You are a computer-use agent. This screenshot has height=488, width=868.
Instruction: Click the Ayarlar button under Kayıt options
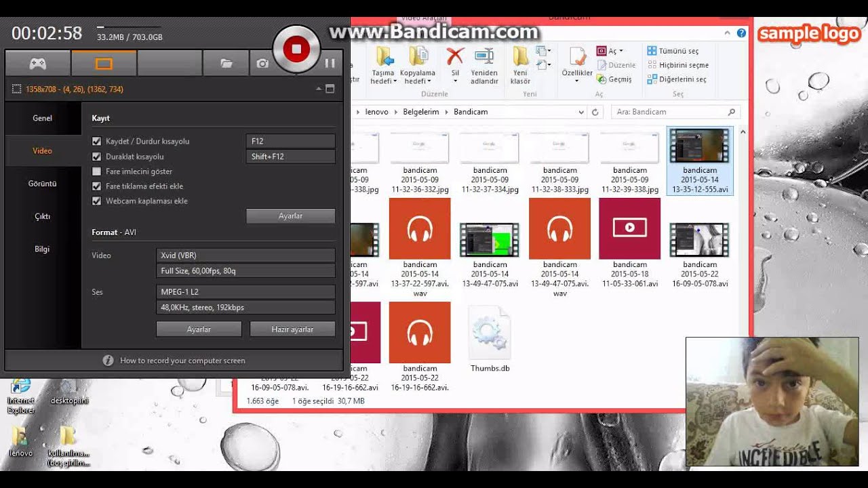point(290,216)
